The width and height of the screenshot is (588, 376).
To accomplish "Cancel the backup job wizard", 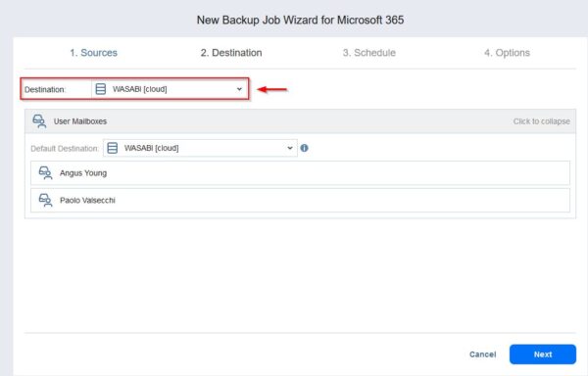I will pyautogui.click(x=482, y=354).
